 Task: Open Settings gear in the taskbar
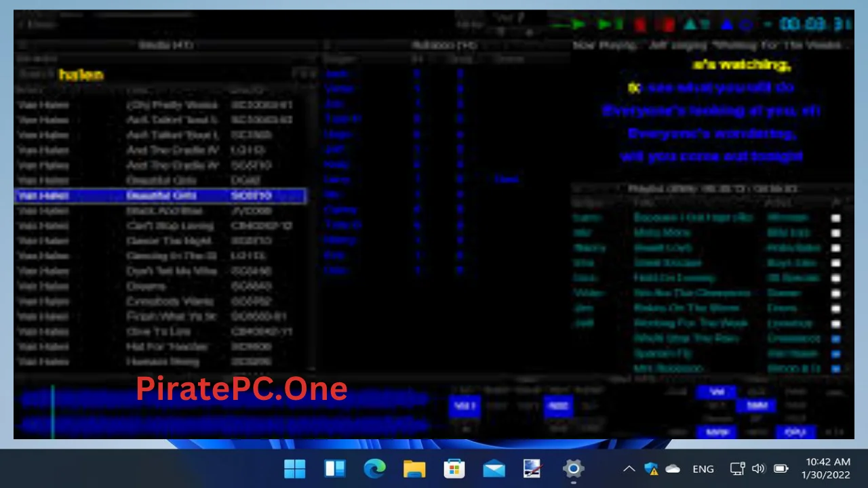click(573, 468)
